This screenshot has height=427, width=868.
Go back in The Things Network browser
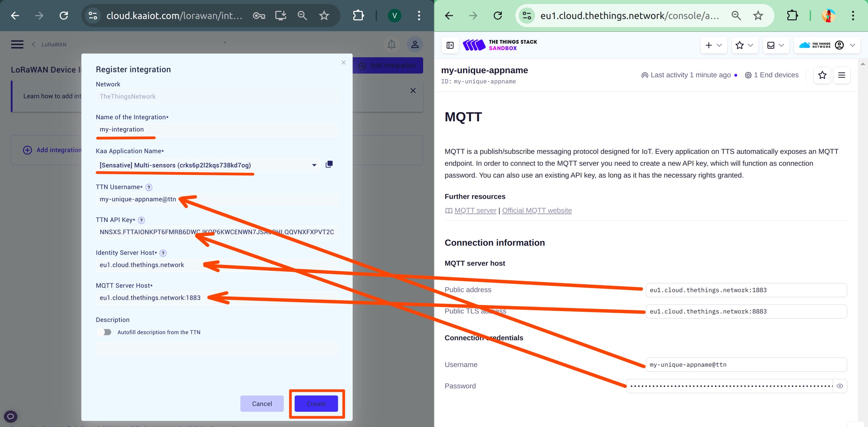pos(449,16)
